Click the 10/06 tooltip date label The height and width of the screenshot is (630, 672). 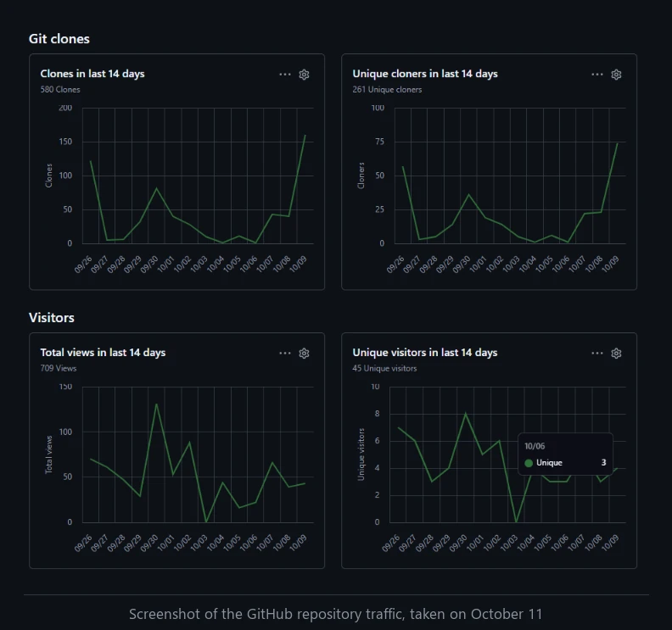pos(535,446)
